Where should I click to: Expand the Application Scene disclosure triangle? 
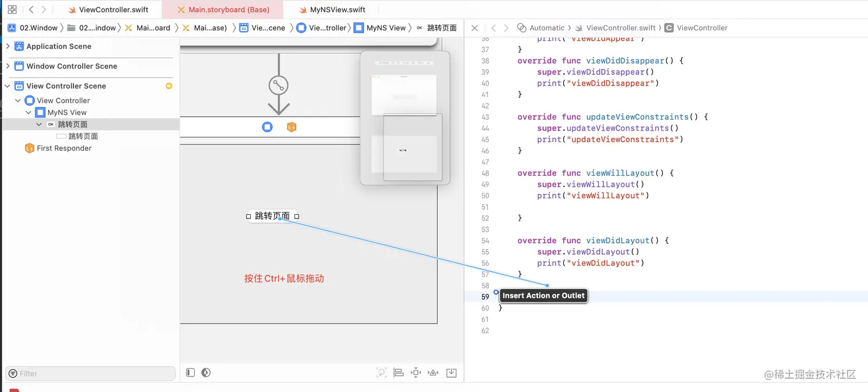pos(7,46)
